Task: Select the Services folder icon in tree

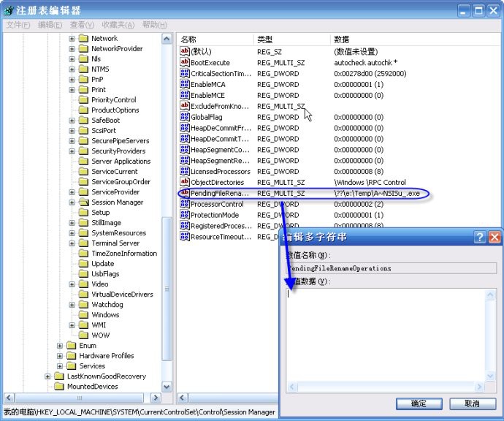Action: (71, 366)
